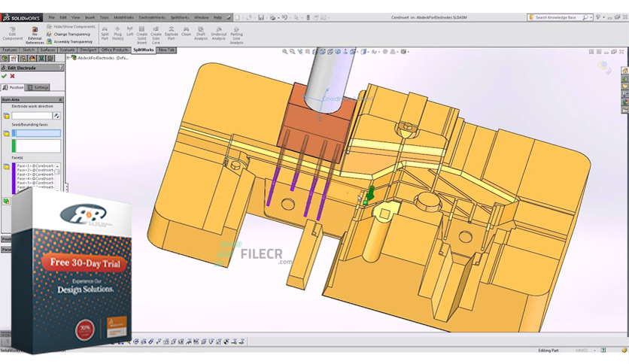Open the Window menu
Screen dimensions: 629x364
click(201, 17)
